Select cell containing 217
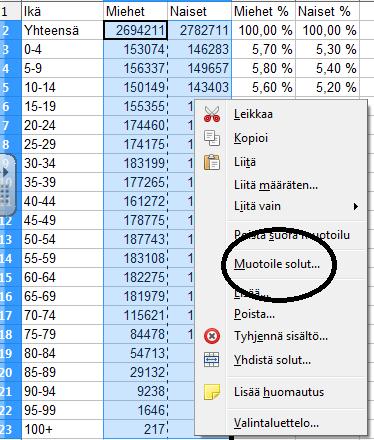Viewport: 374px width, 440px height. [135, 429]
